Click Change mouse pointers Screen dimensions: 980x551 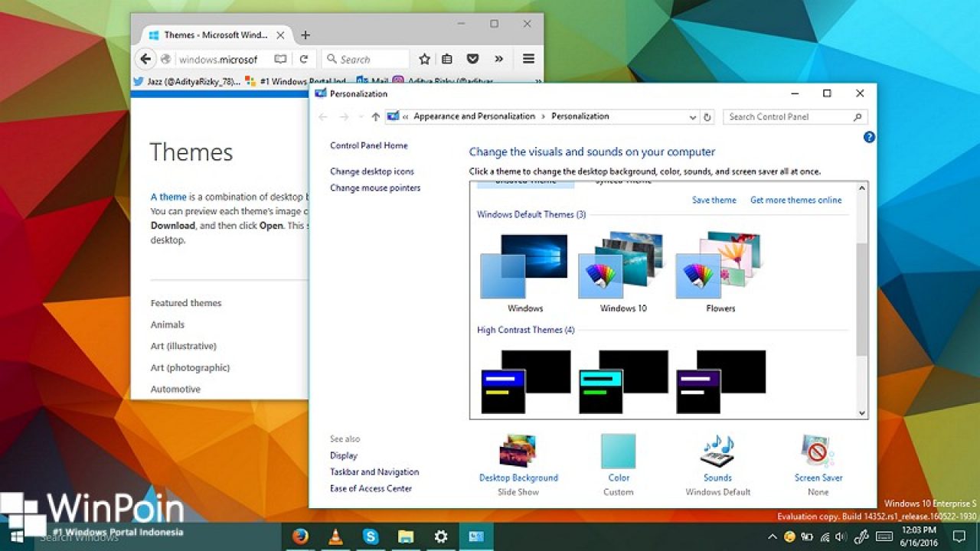pos(375,187)
